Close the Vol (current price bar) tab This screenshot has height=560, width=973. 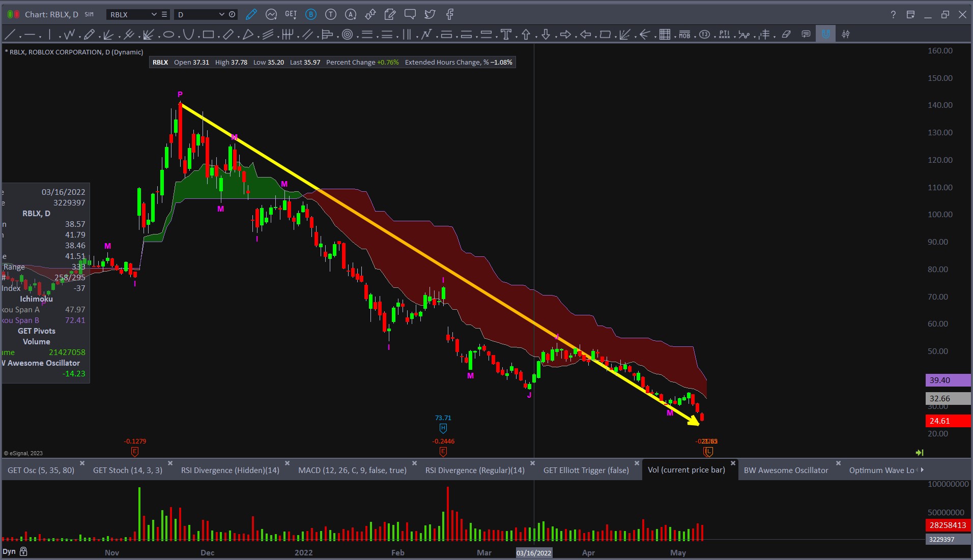(x=733, y=463)
